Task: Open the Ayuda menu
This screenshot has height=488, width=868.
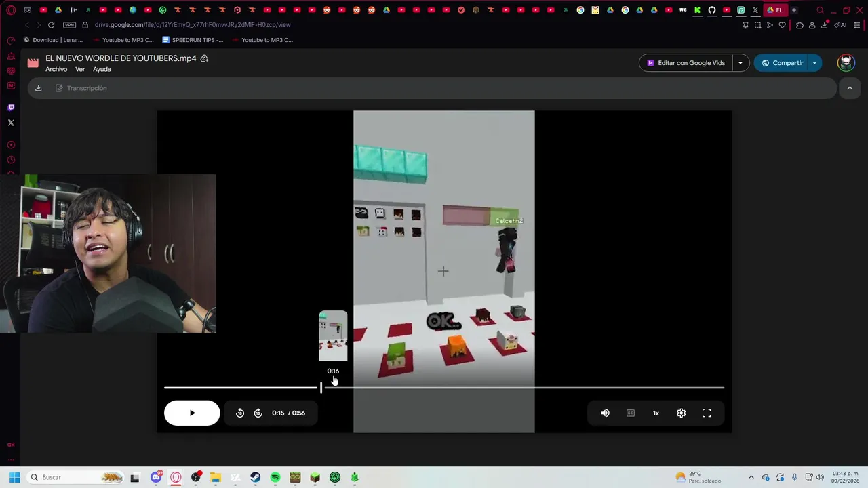Action: click(x=102, y=69)
